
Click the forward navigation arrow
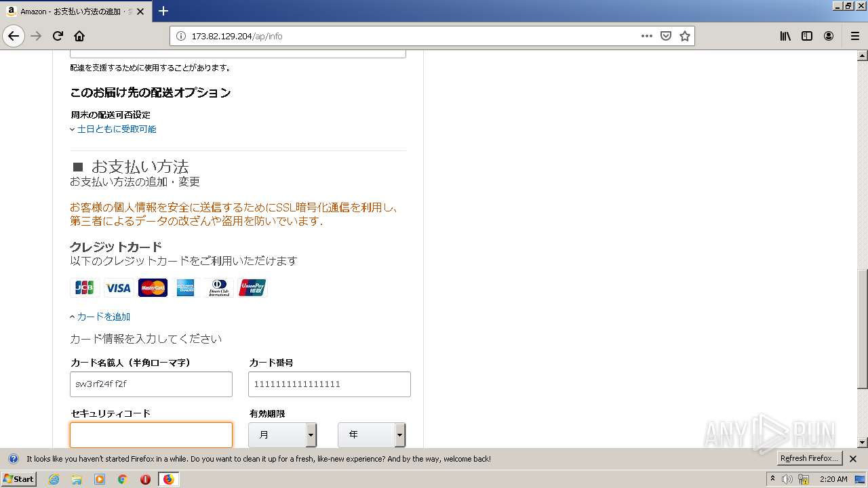pyautogui.click(x=36, y=36)
